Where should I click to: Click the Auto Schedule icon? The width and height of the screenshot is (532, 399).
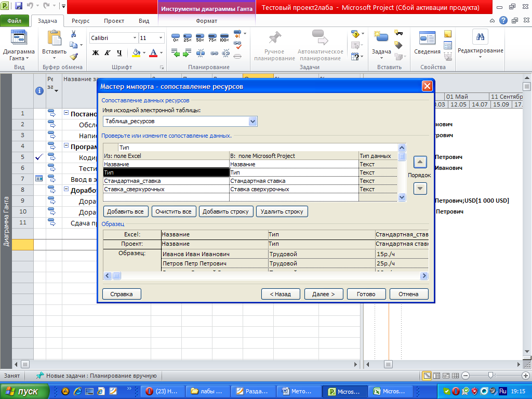point(320,37)
